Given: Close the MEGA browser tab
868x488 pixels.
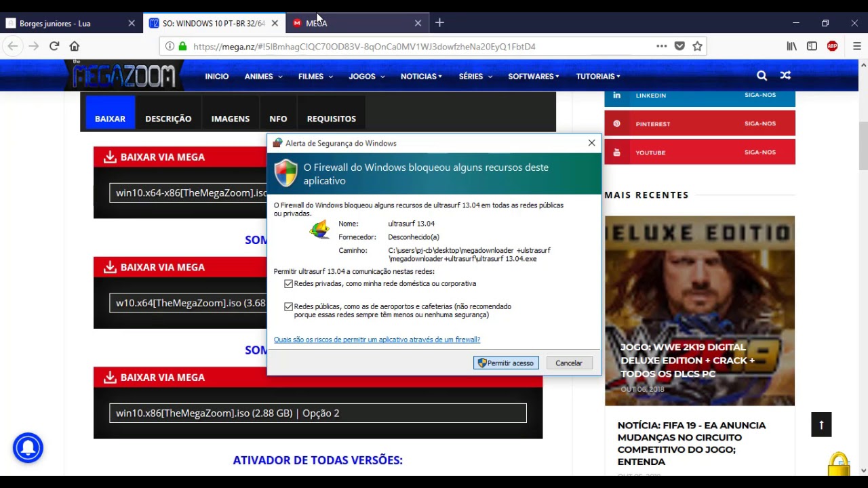Looking at the screenshot, I should [418, 23].
